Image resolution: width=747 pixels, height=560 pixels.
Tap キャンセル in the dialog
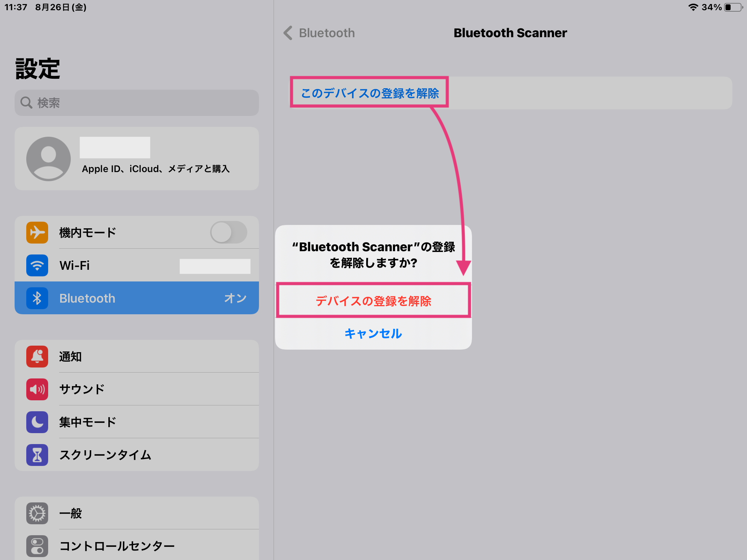(x=373, y=333)
